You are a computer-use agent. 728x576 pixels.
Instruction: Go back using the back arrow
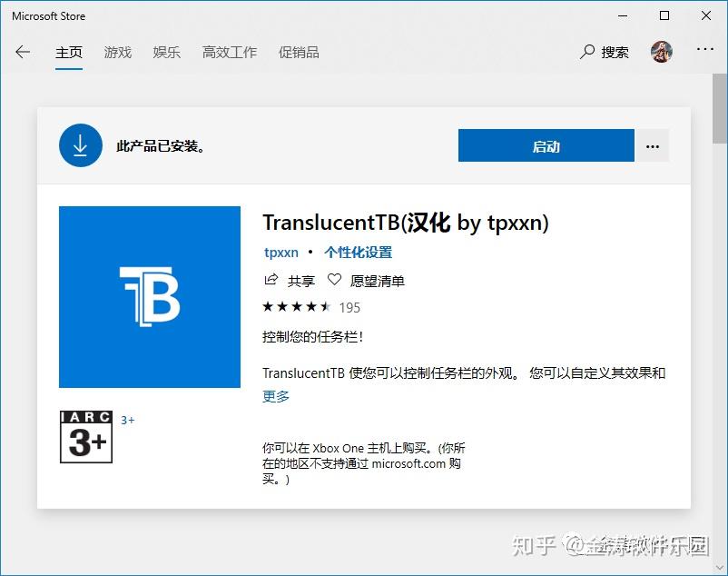click(x=22, y=52)
